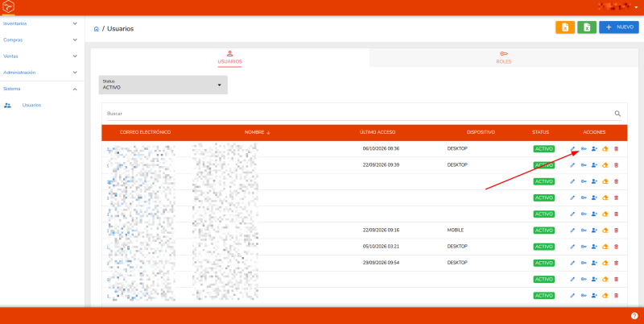The image size is (644, 324).
Task: Sort by the NOMBRE column header
Action: pos(257,132)
